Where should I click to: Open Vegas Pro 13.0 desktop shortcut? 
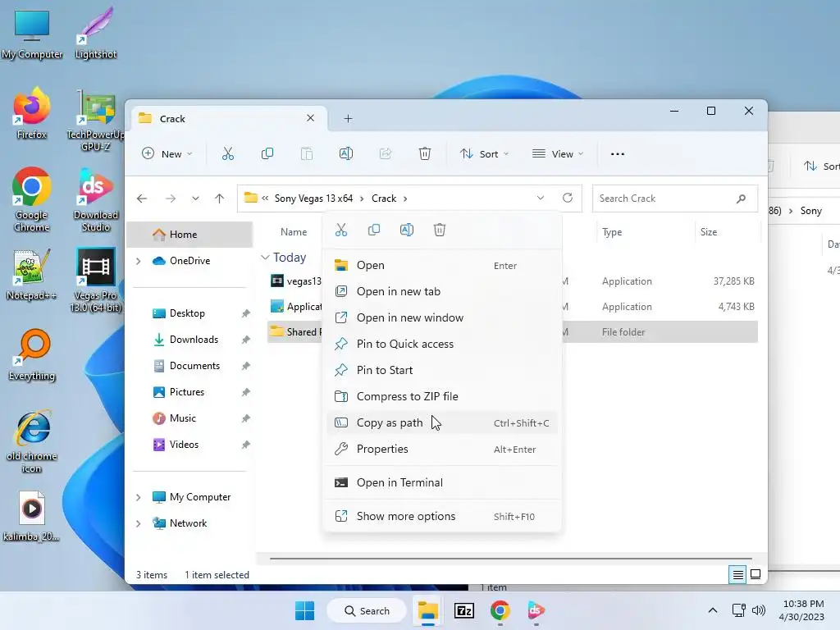95,280
